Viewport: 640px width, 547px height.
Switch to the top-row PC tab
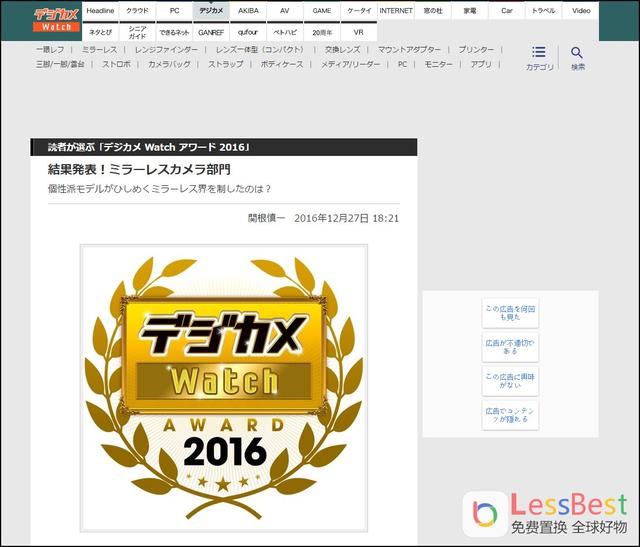click(x=174, y=11)
